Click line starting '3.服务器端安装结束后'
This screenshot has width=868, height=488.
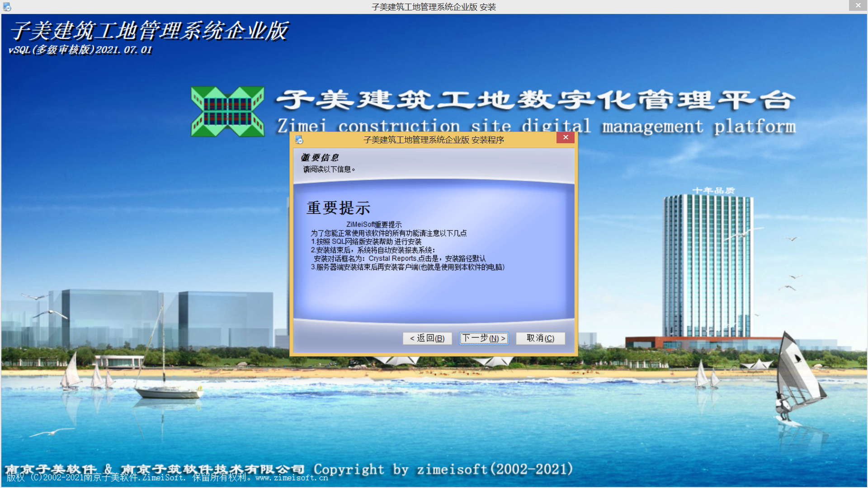point(407,267)
